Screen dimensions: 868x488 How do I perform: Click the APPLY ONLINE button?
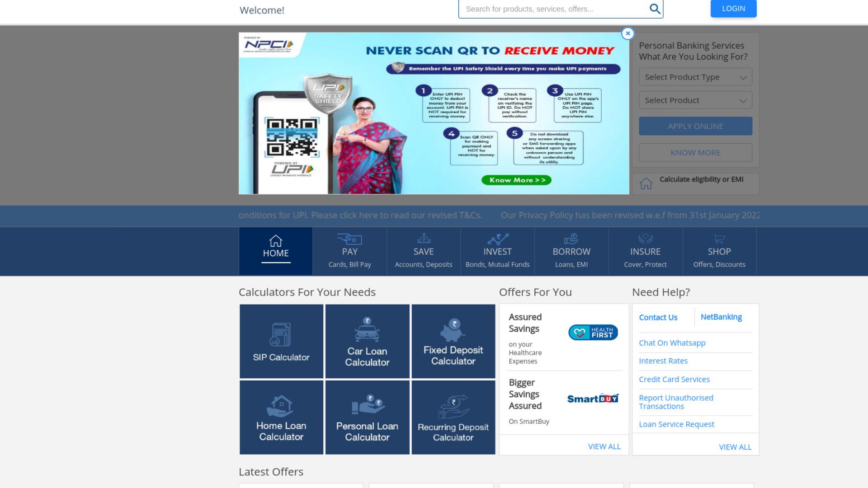tap(695, 126)
